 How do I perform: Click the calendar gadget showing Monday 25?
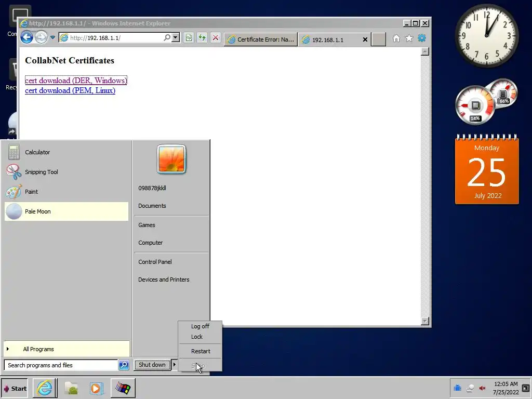click(487, 169)
